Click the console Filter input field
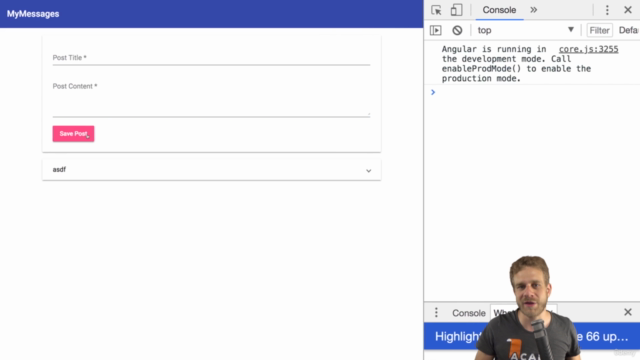This screenshot has width=640, height=360. click(x=599, y=30)
